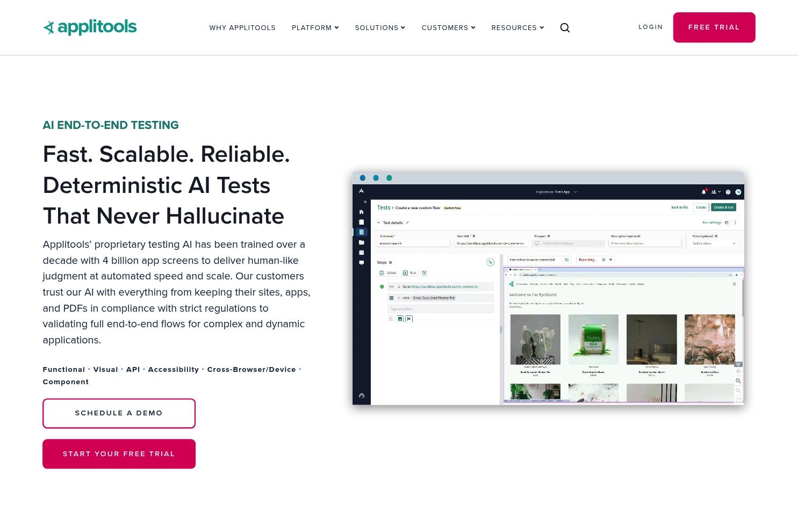Toggle the Select checkbox button under Steps
798x532 pixels.
click(389, 273)
